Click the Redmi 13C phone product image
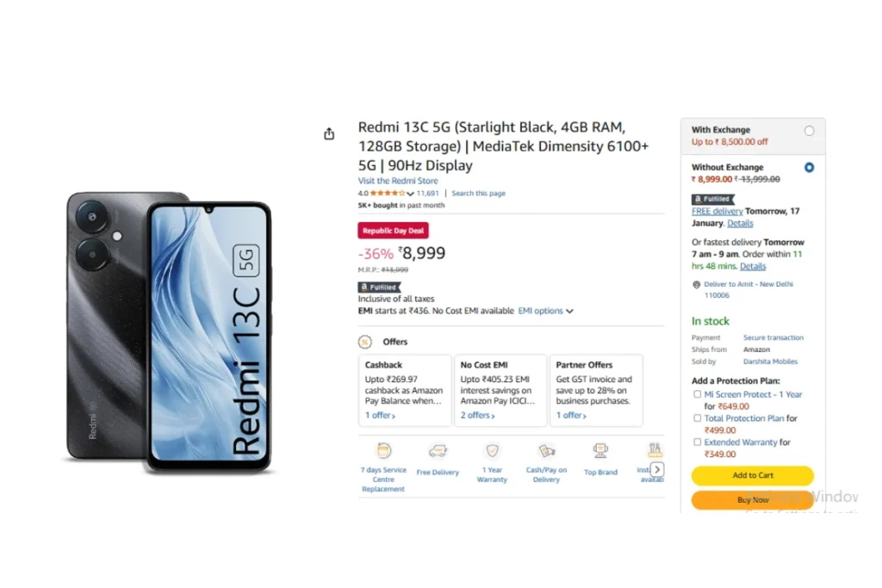Screen dimensions: 882x588 pyautogui.click(x=169, y=333)
